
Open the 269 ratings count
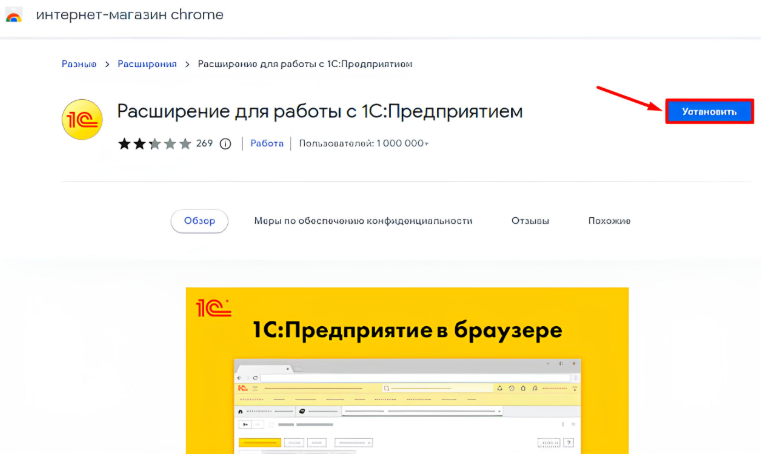(204, 144)
